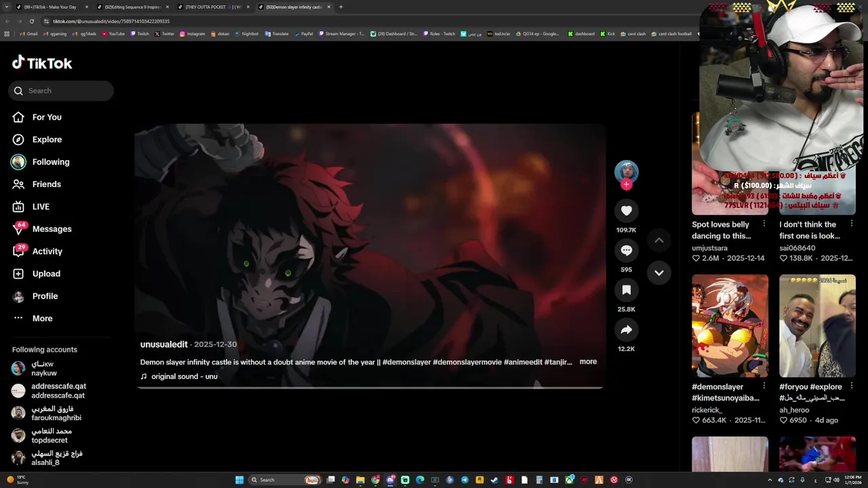Open options for 'I don't think the first one' video

point(852,224)
